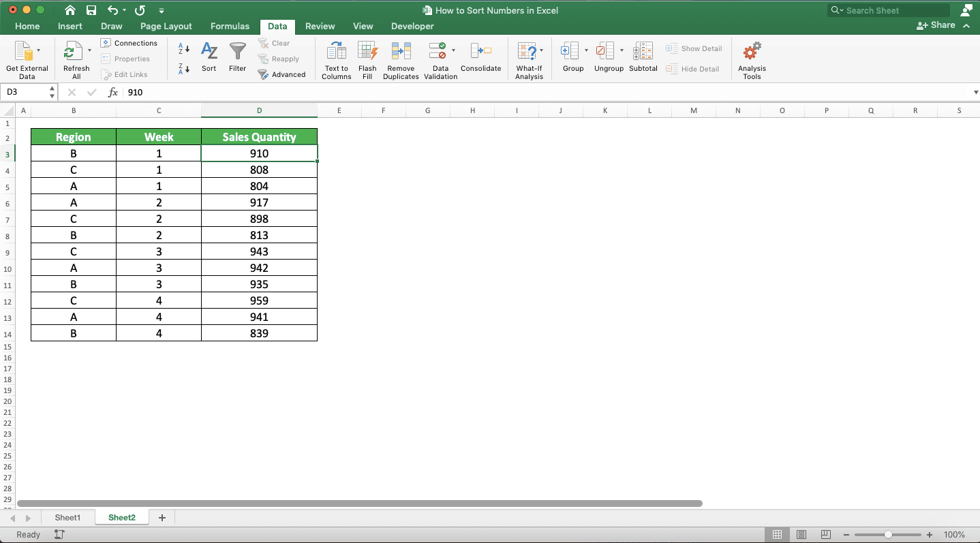Undo the last action

[x=112, y=10]
